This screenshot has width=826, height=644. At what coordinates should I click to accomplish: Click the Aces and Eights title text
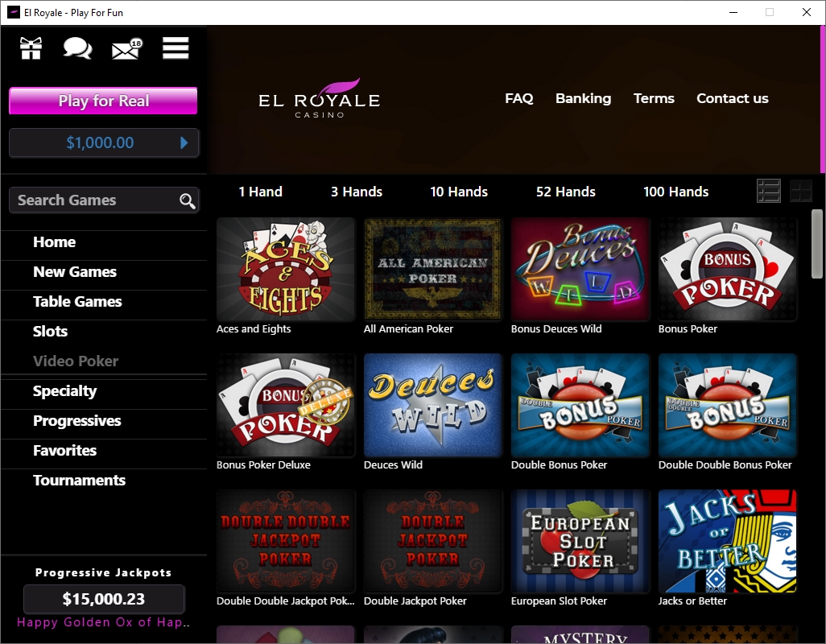254,329
